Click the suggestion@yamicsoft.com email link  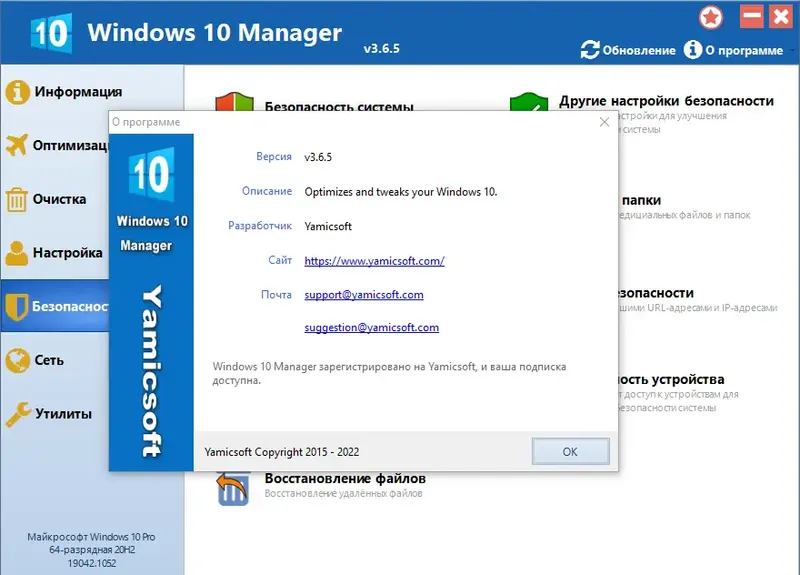(x=371, y=328)
